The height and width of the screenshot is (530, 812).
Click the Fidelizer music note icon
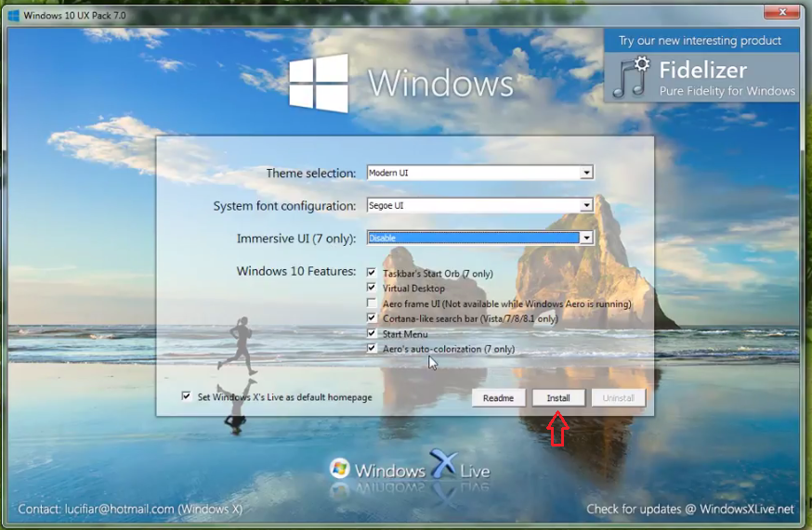pos(634,77)
